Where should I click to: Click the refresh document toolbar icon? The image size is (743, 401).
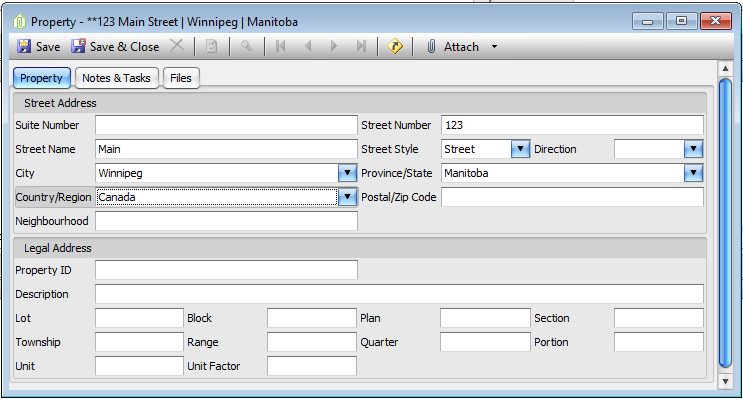pyautogui.click(x=211, y=46)
